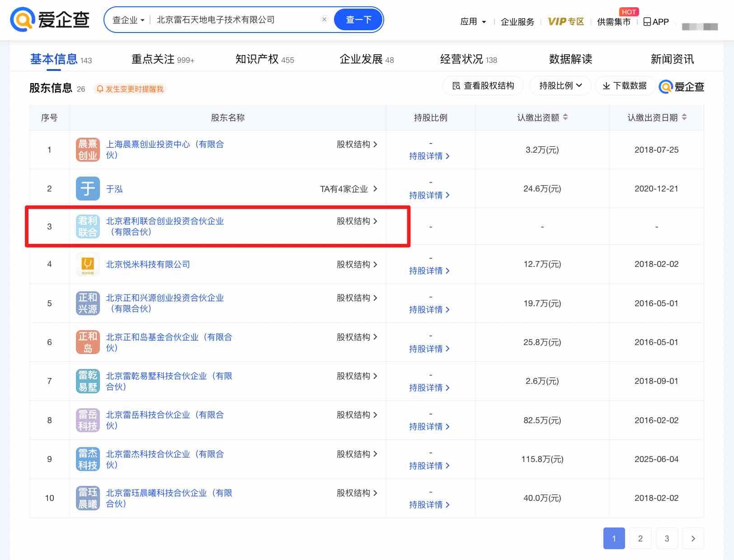734x560 pixels.
Task: Click 查看股权结构 button
Action: tap(483, 86)
